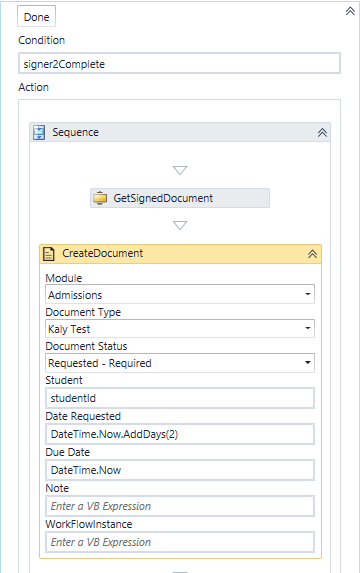Click the CreateDocument document icon

[49, 254]
